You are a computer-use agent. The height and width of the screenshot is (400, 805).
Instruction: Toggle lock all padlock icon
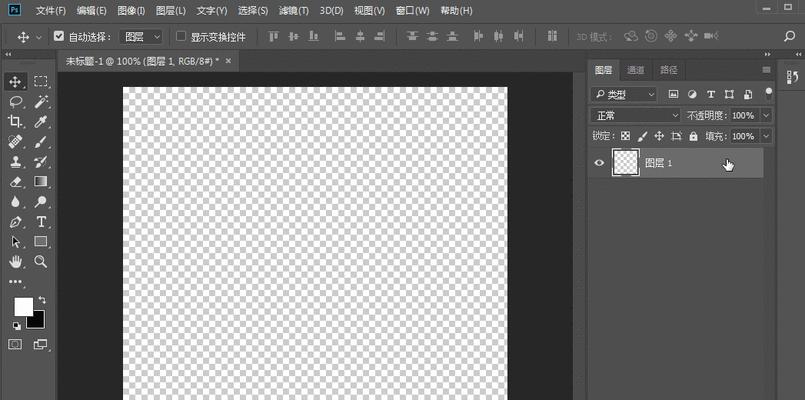coord(694,136)
